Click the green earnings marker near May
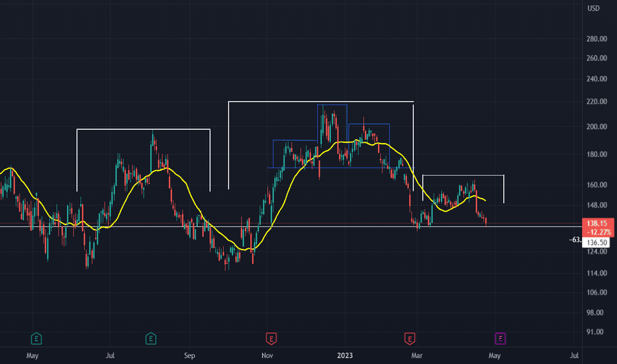The image size is (617, 364). 36,338
